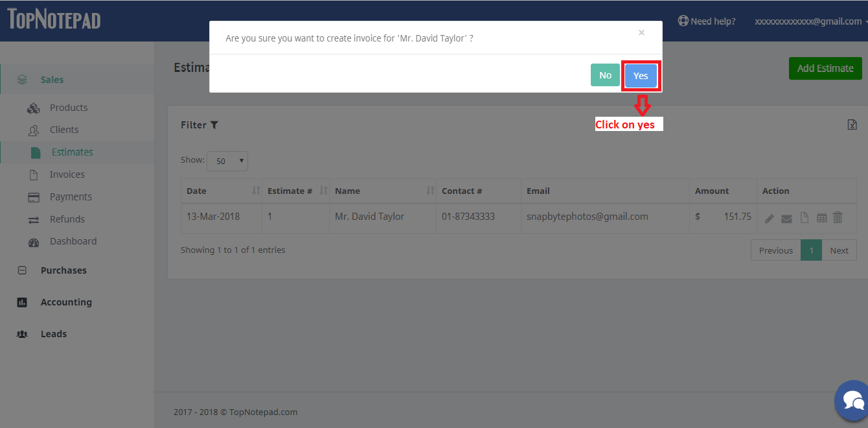
Task: Select page 1 in pagination
Action: click(811, 250)
